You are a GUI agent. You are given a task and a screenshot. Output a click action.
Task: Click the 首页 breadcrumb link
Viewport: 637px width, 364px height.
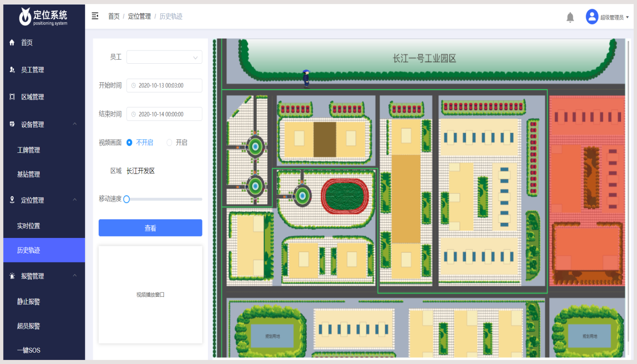click(x=114, y=16)
